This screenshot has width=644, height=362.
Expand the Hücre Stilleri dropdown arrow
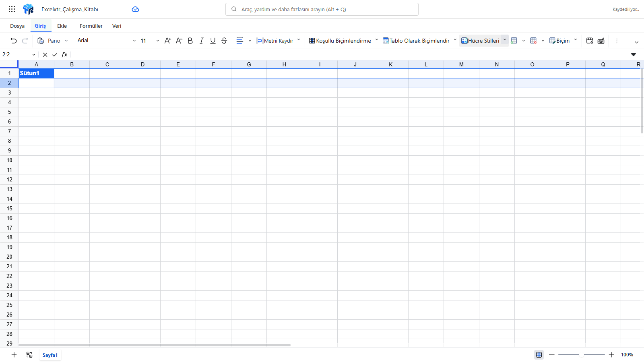tap(505, 40)
